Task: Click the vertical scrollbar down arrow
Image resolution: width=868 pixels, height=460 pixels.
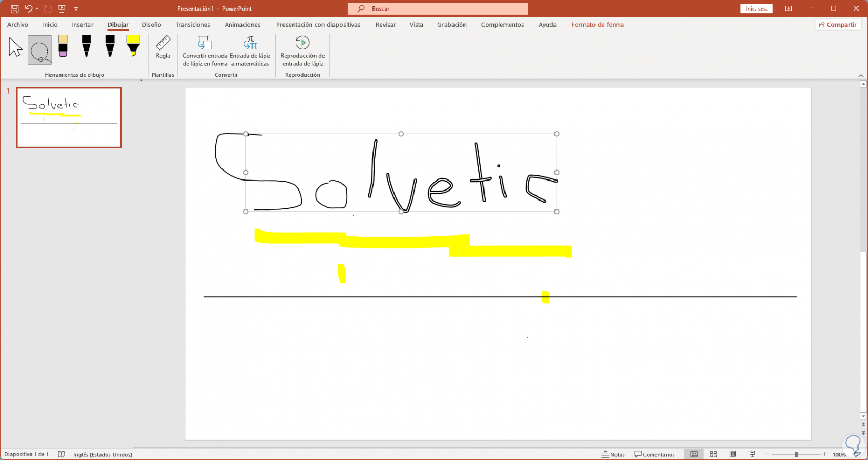Action: point(863,416)
